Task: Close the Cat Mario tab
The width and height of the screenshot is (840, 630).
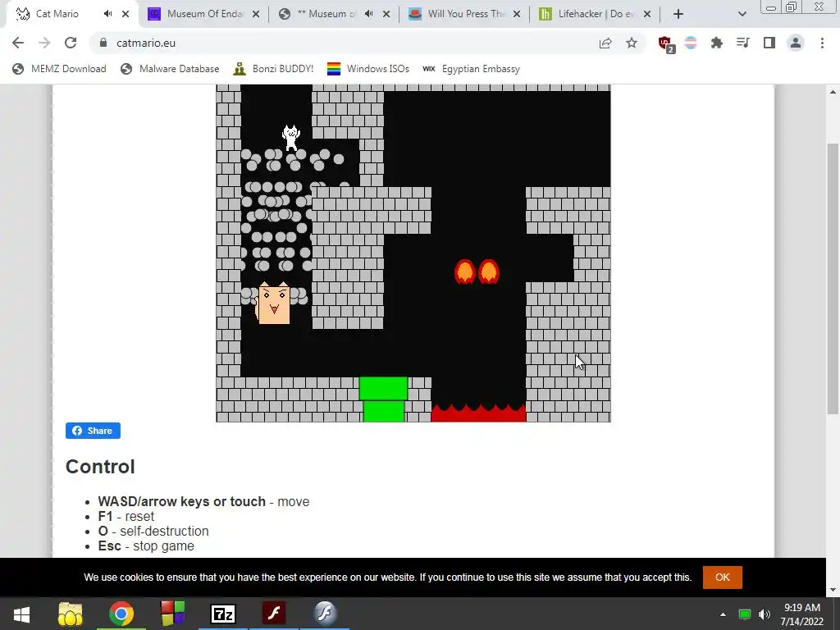Action: (126, 14)
